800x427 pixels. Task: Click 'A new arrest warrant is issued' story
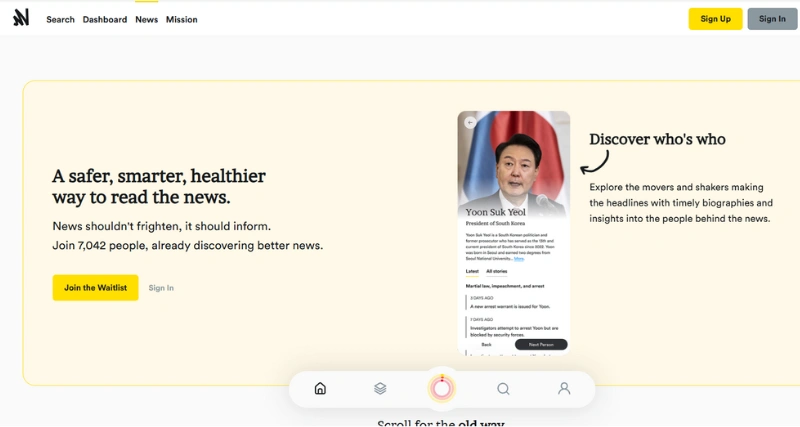click(x=510, y=307)
